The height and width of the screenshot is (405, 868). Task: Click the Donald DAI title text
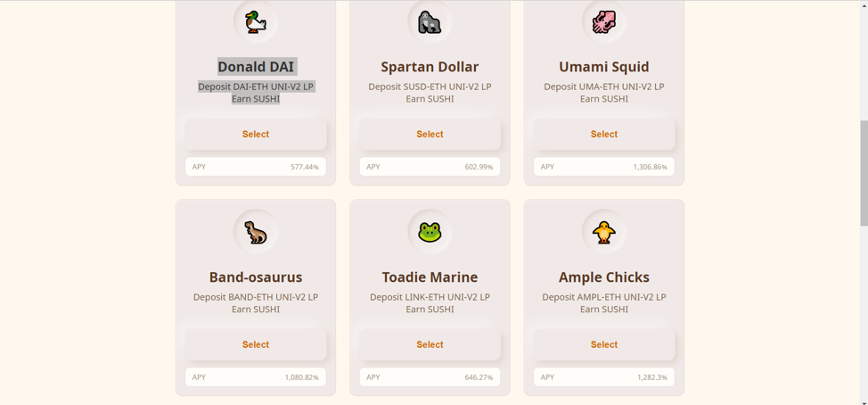256,67
